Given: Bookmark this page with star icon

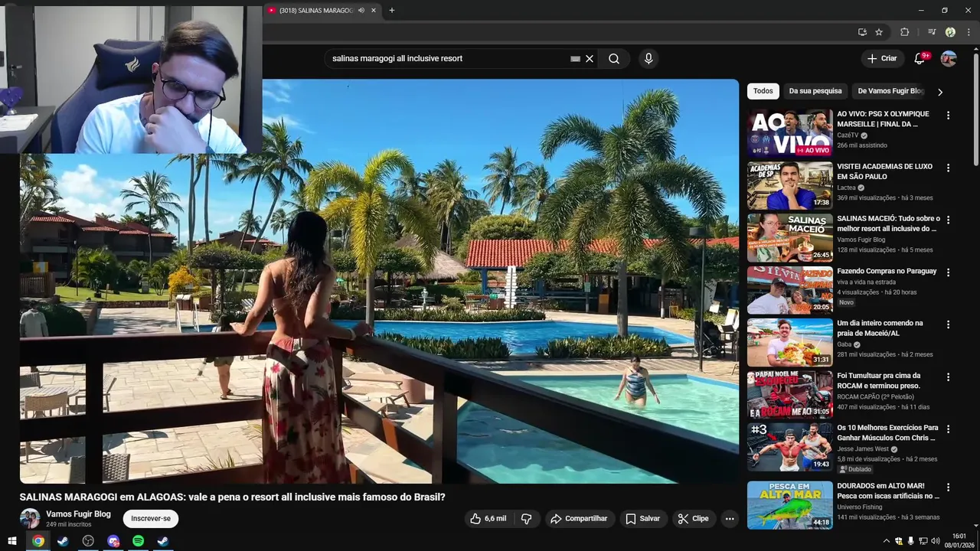Looking at the screenshot, I should [x=879, y=32].
